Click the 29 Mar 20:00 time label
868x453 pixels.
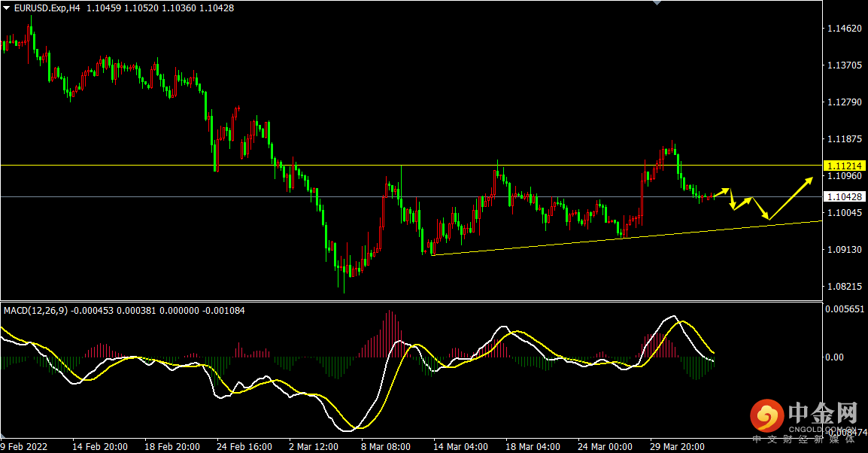coord(677,446)
